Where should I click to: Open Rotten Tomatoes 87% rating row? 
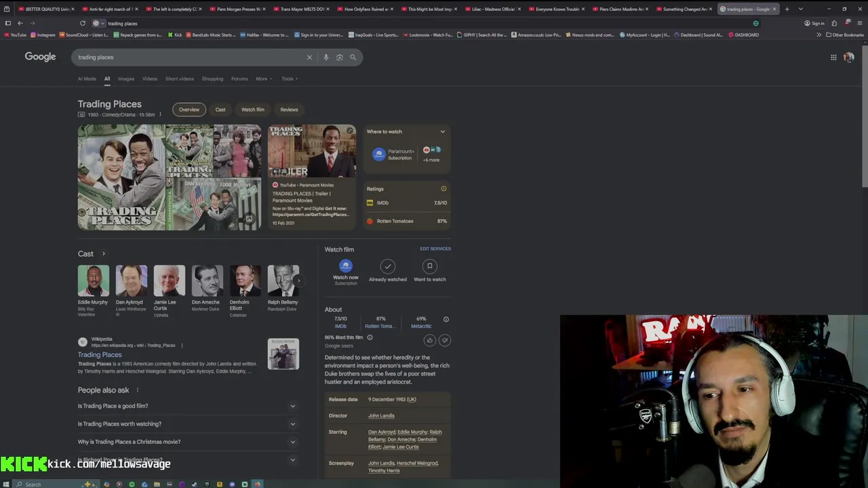pyautogui.click(x=407, y=221)
